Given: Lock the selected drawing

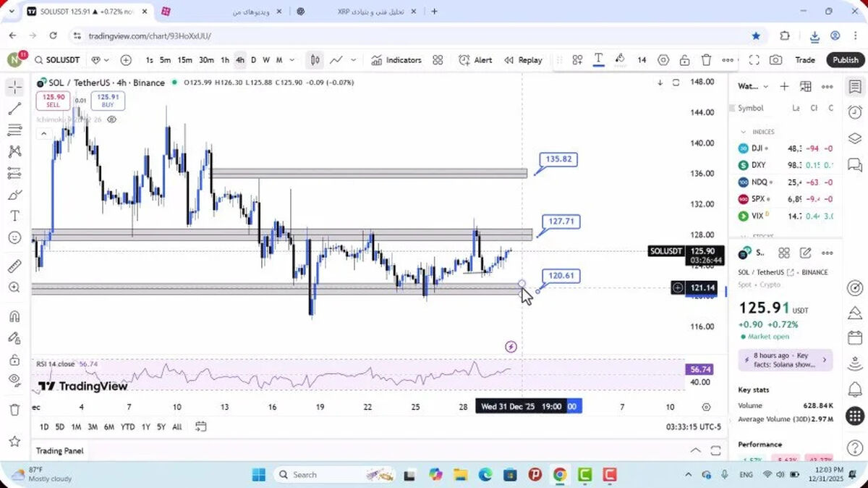Looking at the screenshot, I should click(x=684, y=60).
